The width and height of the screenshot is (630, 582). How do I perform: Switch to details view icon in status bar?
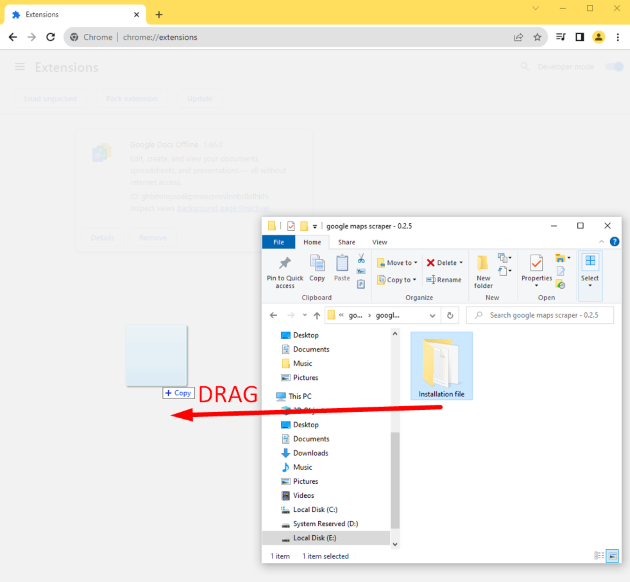[x=599, y=556]
